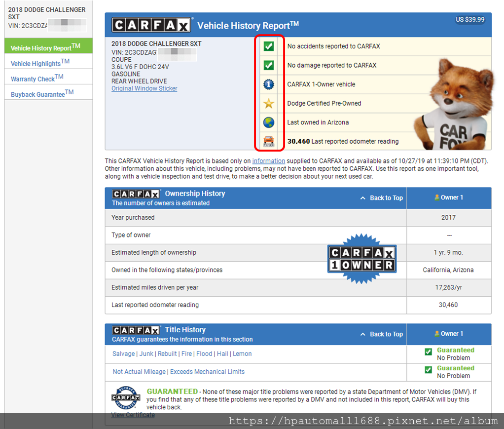
Task: Click the 'Type of owner' row label
Action: coord(131,235)
